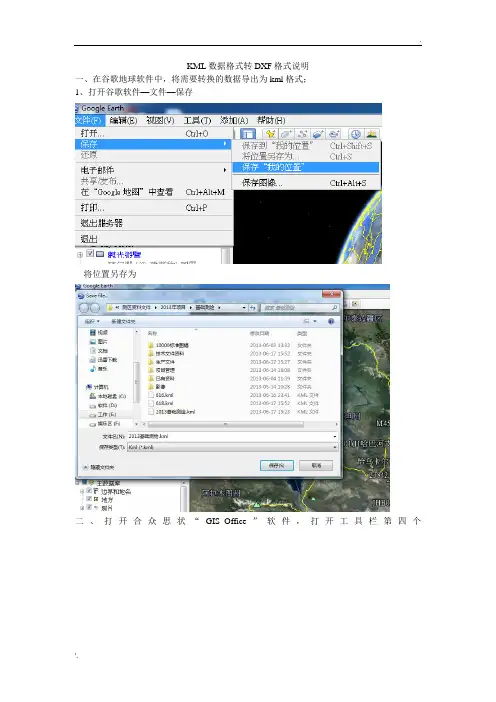Viewport: 496px width, 702px height.
Task: Expand the 边界和地名 layer node
Action: tap(81, 492)
